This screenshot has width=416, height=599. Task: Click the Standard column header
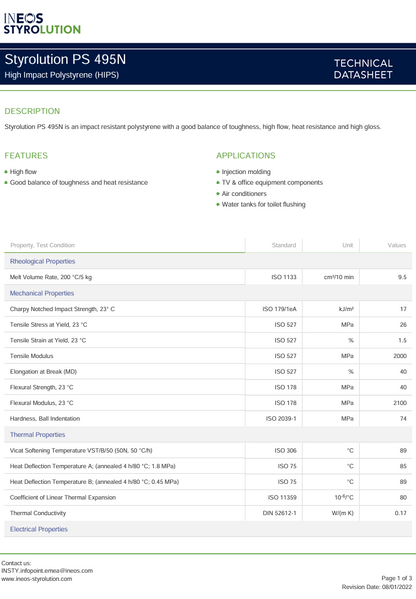[x=284, y=245]
